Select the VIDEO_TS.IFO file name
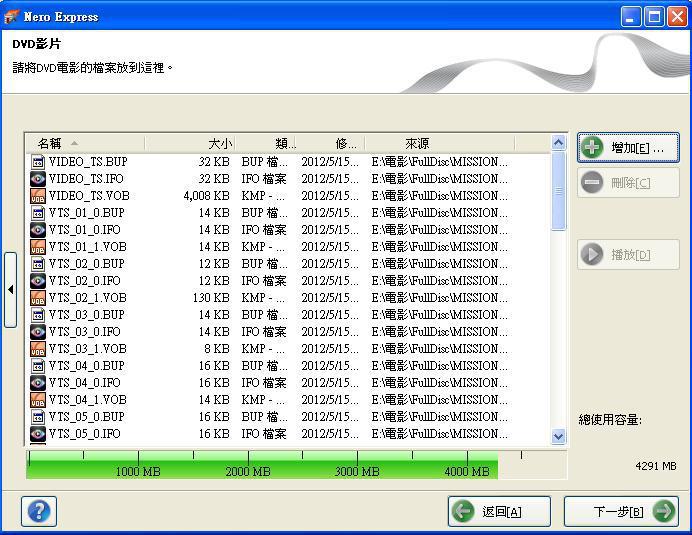Viewport: 692px width, 535px height. click(x=86, y=179)
